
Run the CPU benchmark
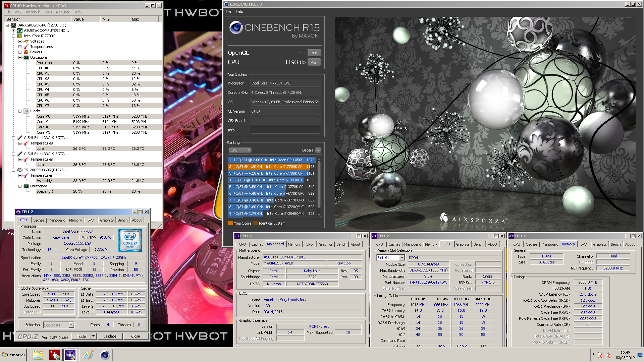314,62
